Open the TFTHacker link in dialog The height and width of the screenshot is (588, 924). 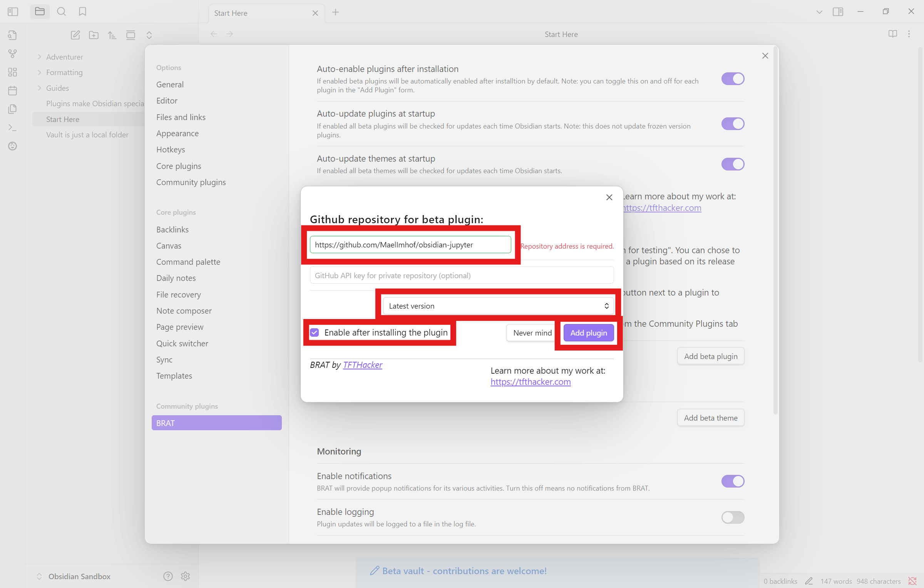[362, 365]
